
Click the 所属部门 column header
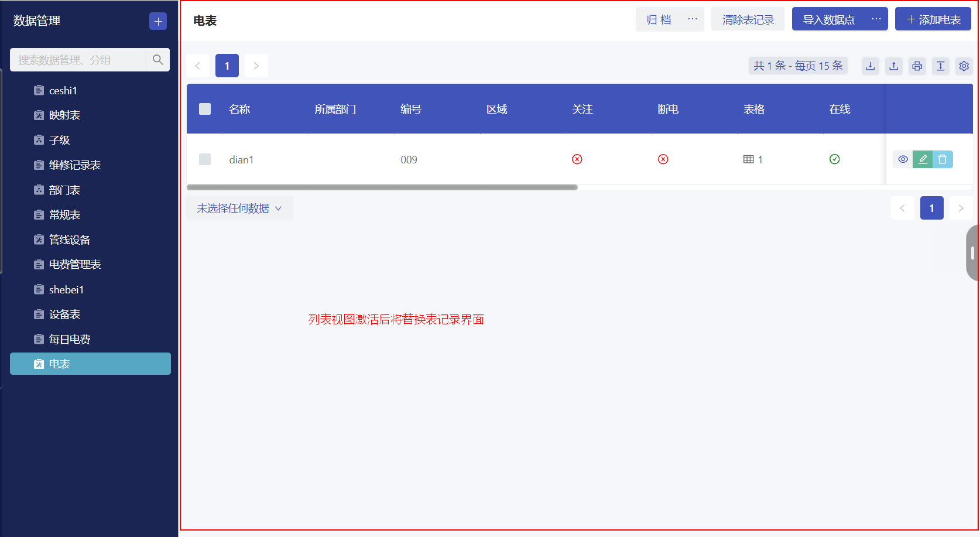pos(335,109)
